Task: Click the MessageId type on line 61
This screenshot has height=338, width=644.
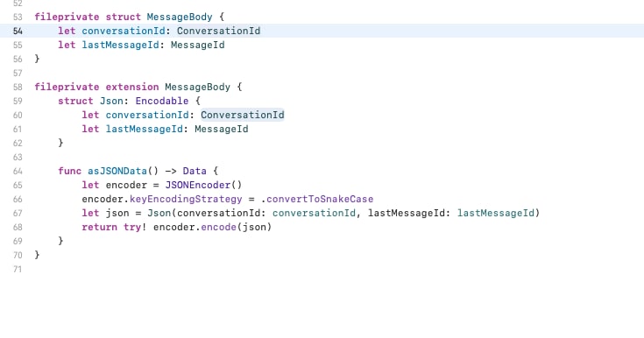Action: (222, 129)
